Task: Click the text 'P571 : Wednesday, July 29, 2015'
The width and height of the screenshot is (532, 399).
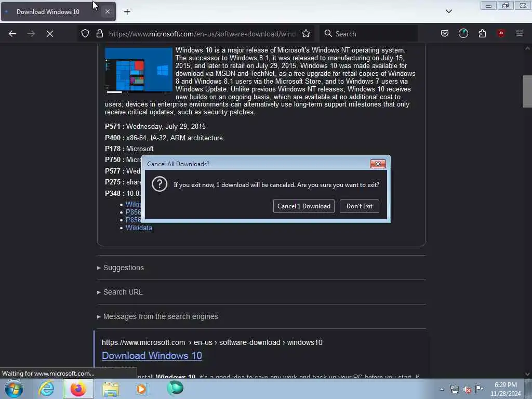Action: (155, 127)
